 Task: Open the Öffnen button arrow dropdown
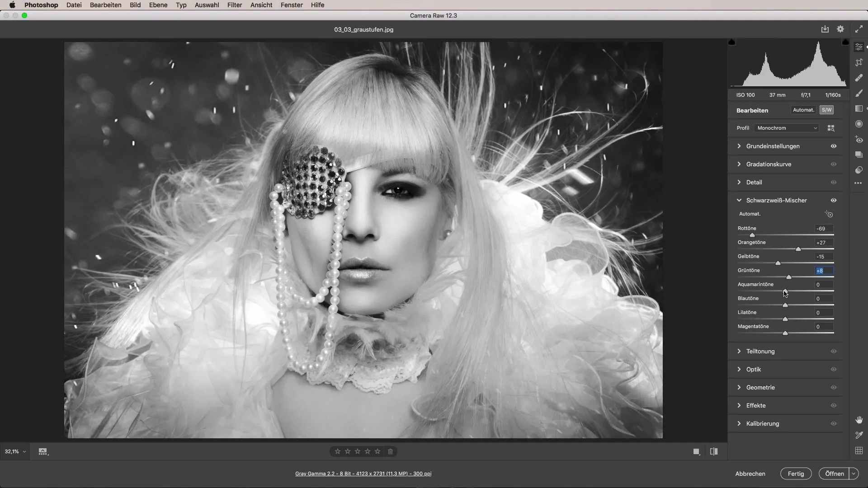click(x=854, y=474)
